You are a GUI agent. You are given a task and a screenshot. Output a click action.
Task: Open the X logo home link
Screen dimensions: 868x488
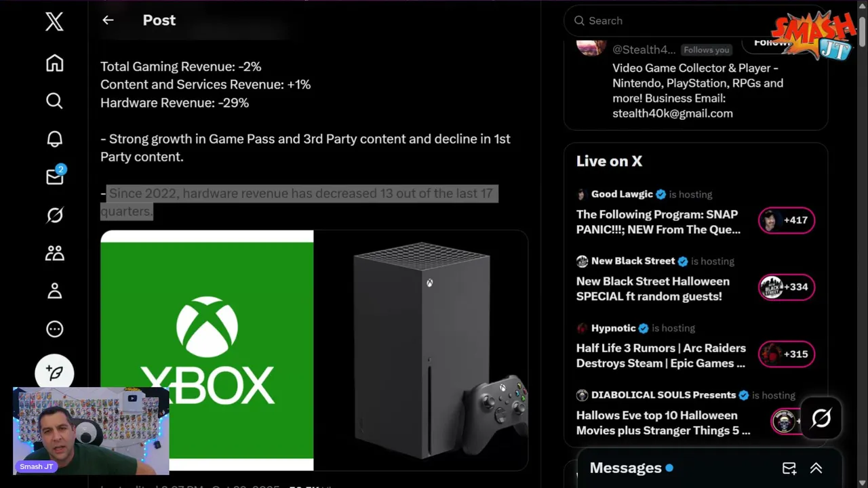point(54,21)
